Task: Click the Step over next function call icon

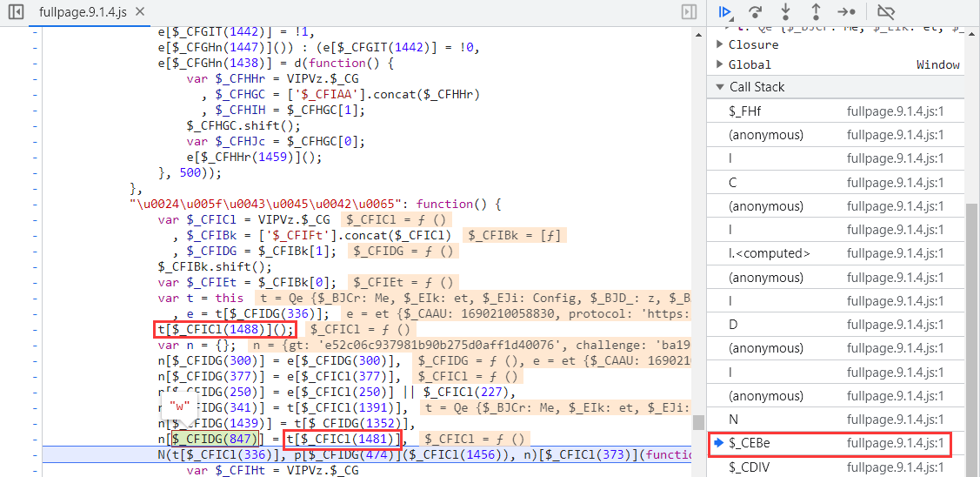Action: coord(756,12)
